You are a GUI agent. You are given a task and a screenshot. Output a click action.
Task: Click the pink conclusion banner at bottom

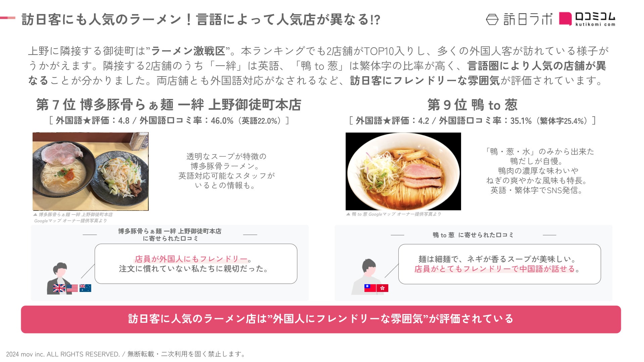[x=321, y=319]
